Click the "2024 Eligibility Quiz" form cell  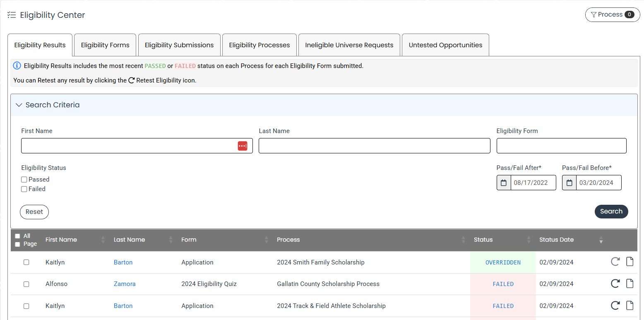click(209, 284)
